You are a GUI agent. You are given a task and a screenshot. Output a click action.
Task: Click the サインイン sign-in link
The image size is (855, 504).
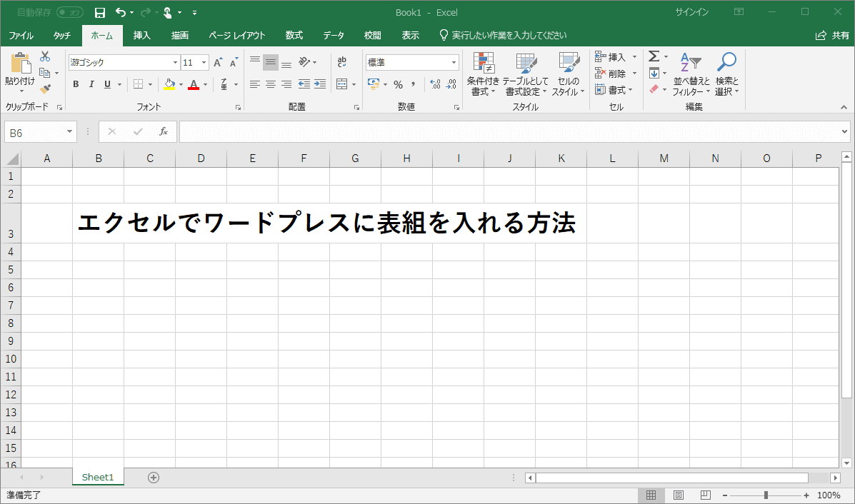tap(691, 12)
